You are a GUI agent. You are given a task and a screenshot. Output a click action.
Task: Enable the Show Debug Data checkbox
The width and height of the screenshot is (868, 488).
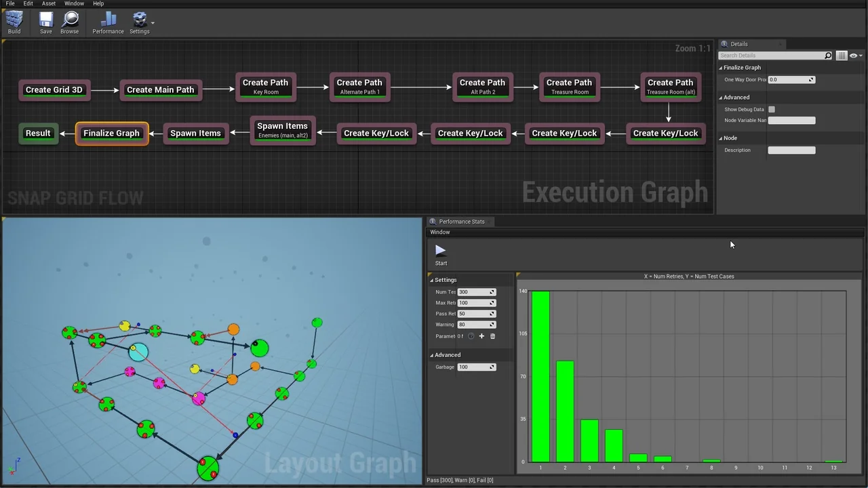pos(772,109)
